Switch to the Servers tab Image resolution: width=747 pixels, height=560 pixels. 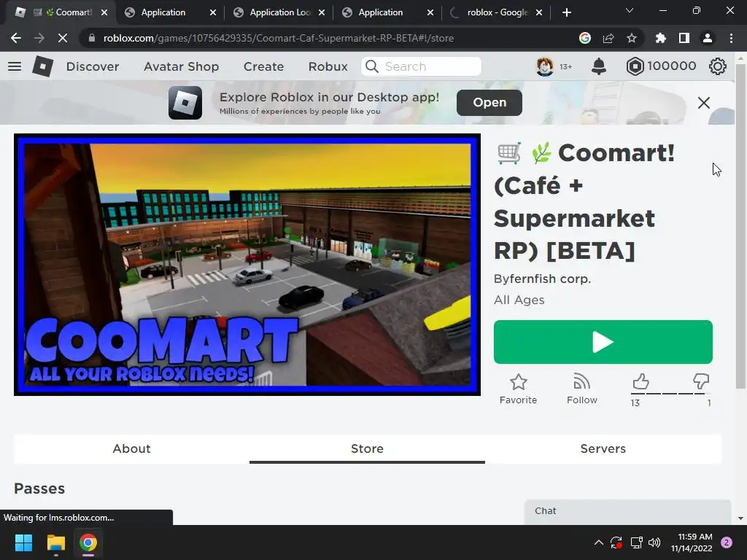click(x=603, y=448)
